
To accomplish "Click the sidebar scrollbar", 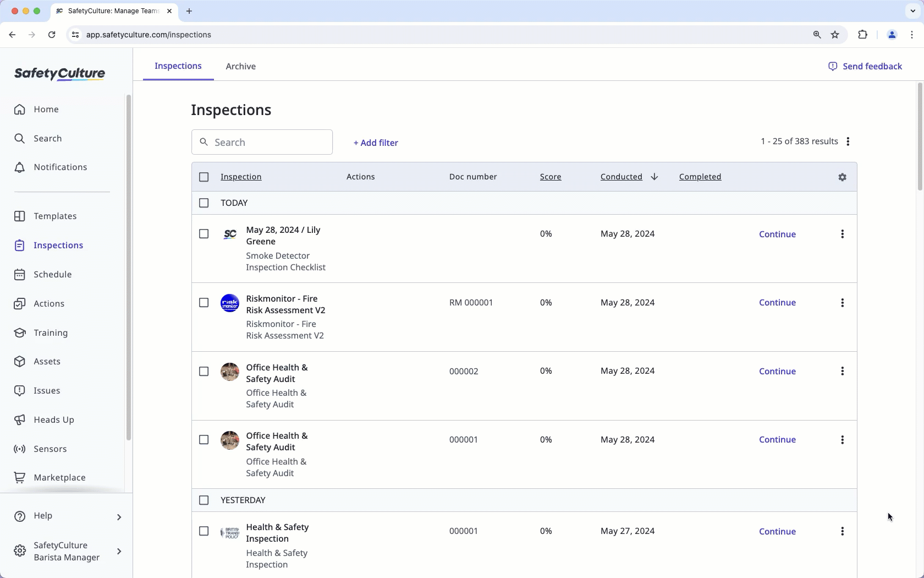I will click(x=129, y=268).
